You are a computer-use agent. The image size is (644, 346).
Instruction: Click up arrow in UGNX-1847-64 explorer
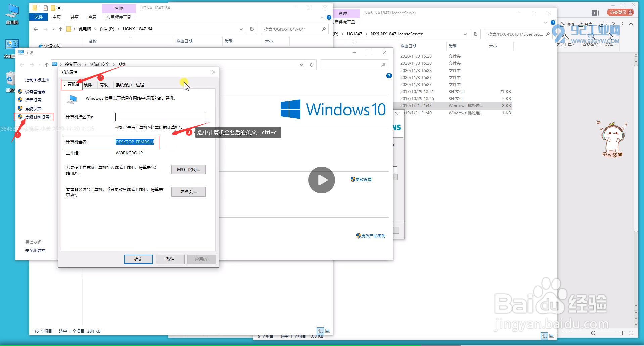click(60, 29)
